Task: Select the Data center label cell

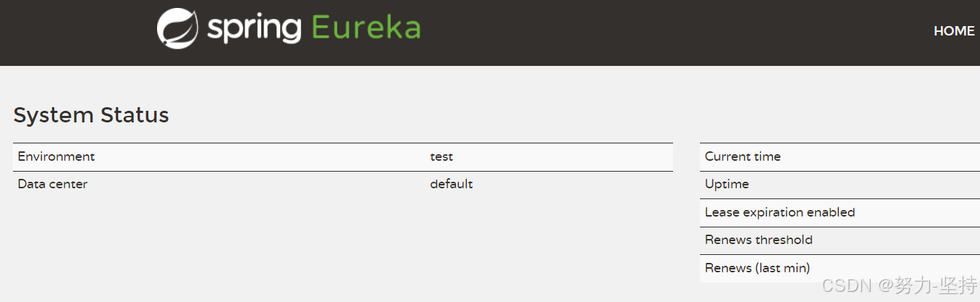Action: 53,184
